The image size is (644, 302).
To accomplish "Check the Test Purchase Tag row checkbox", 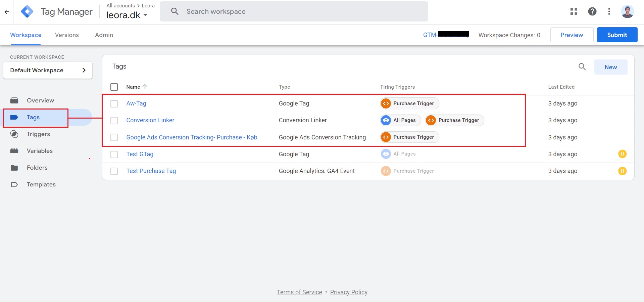I will pos(114,171).
